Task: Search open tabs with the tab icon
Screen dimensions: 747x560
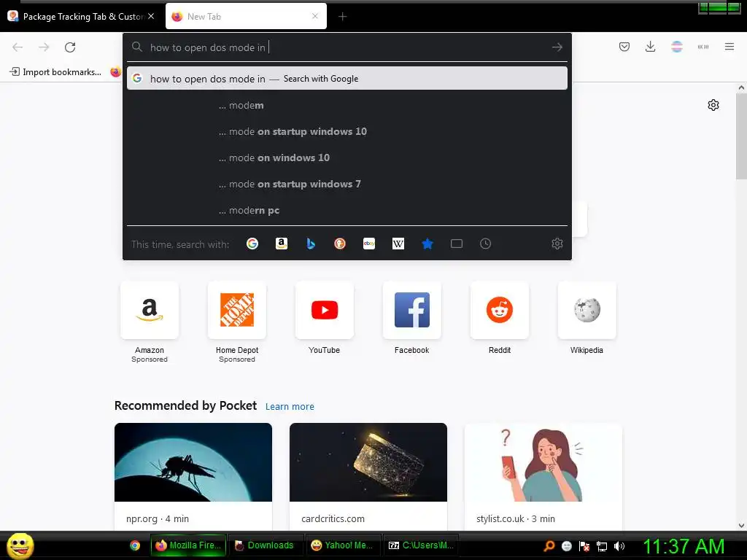Action: coord(457,244)
